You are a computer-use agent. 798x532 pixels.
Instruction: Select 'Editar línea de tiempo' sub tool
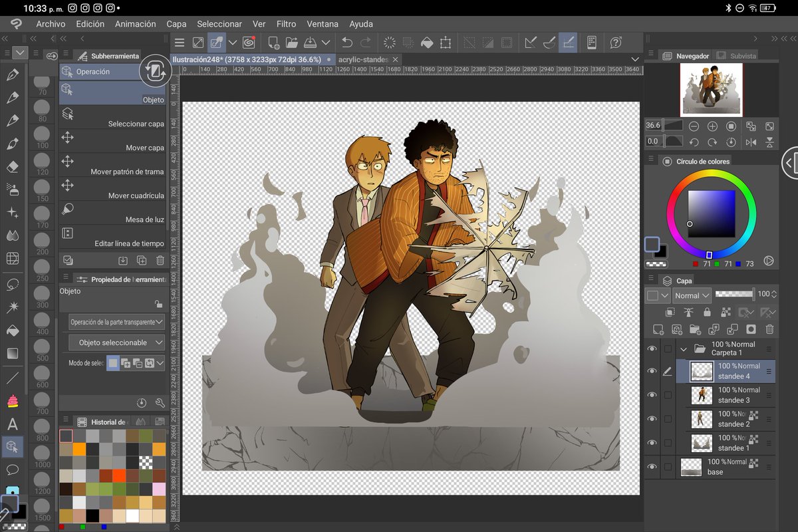[113, 237]
